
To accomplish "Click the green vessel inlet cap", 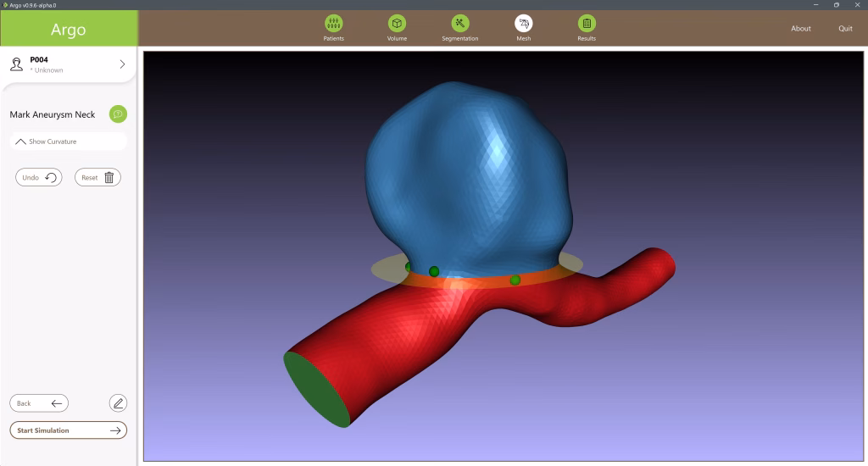I will [317, 390].
